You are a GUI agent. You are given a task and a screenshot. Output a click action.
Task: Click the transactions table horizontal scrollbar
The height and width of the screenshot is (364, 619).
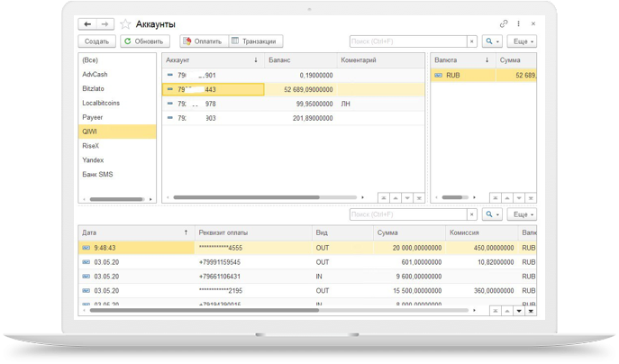(205, 310)
